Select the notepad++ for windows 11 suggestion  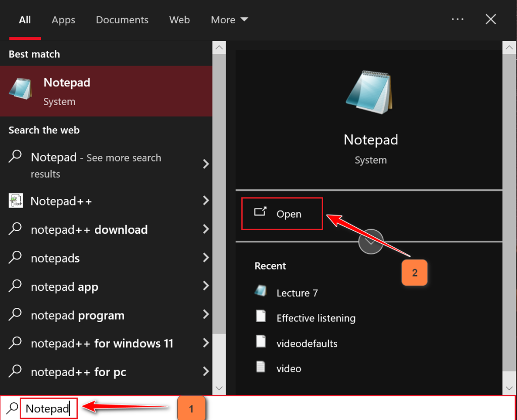pos(101,344)
